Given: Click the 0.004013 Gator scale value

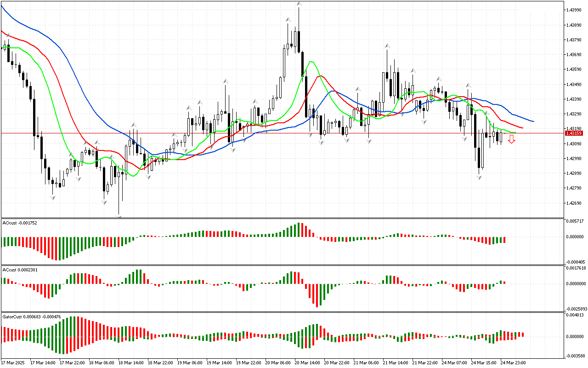Looking at the screenshot, I should pos(575,315).
